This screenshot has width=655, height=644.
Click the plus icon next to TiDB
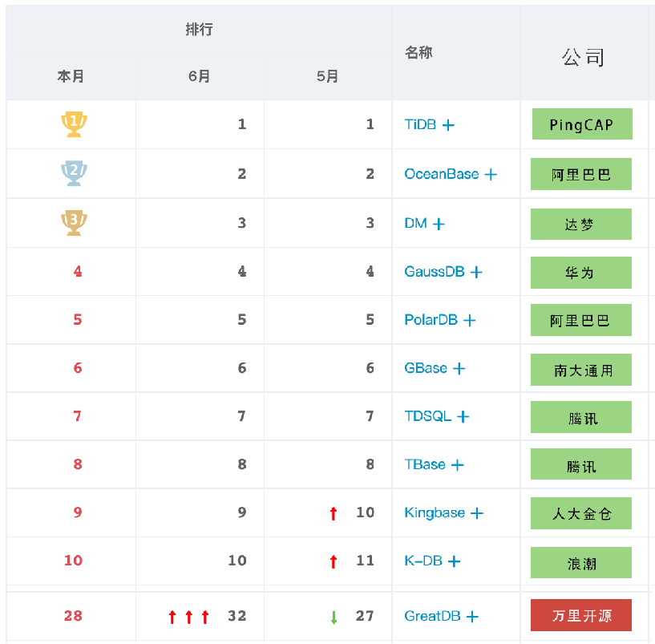(x=449, y=125)
